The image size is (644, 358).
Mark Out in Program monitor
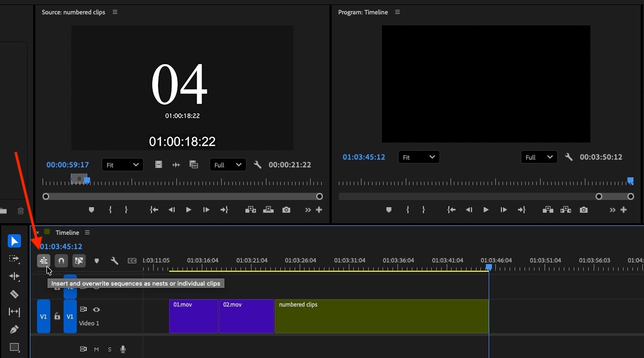pyautogui.click(x=423, y=210)
